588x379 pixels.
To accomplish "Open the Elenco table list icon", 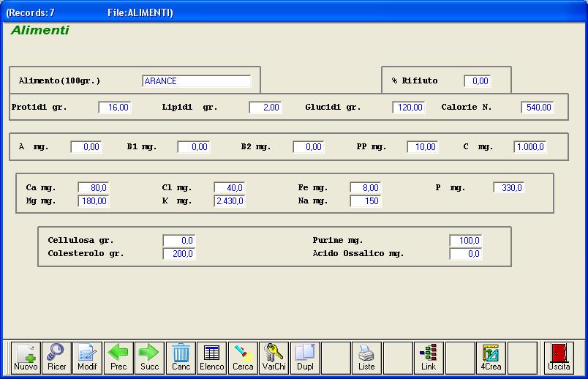I will tap(212, 358).
